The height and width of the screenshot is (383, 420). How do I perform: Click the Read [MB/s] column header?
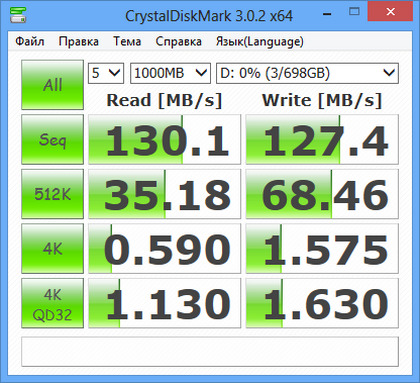(164, 100)
